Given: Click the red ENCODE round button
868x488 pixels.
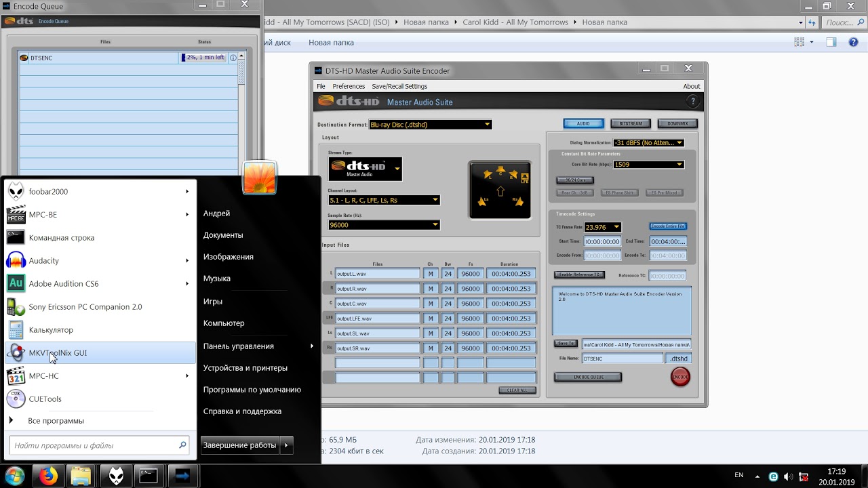Looking at the screenshot, I should 680,377.
